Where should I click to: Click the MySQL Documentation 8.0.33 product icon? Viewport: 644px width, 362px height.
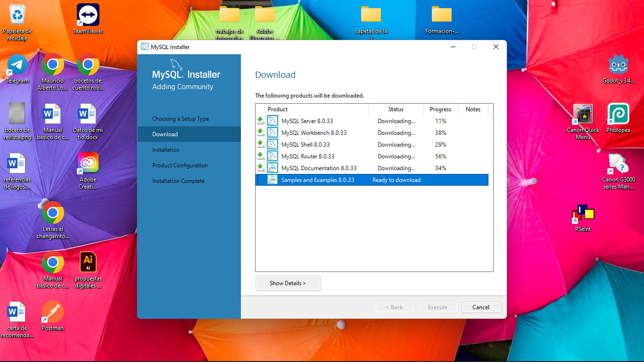(x=272, y=168)
